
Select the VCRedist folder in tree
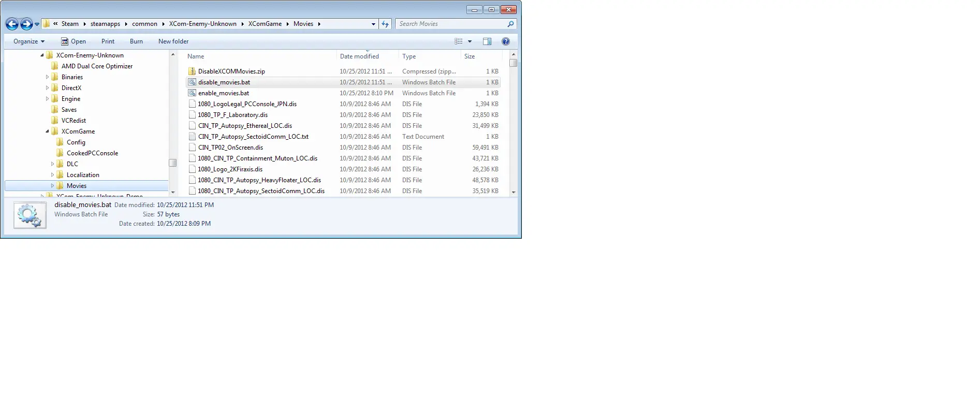[74, 121]
